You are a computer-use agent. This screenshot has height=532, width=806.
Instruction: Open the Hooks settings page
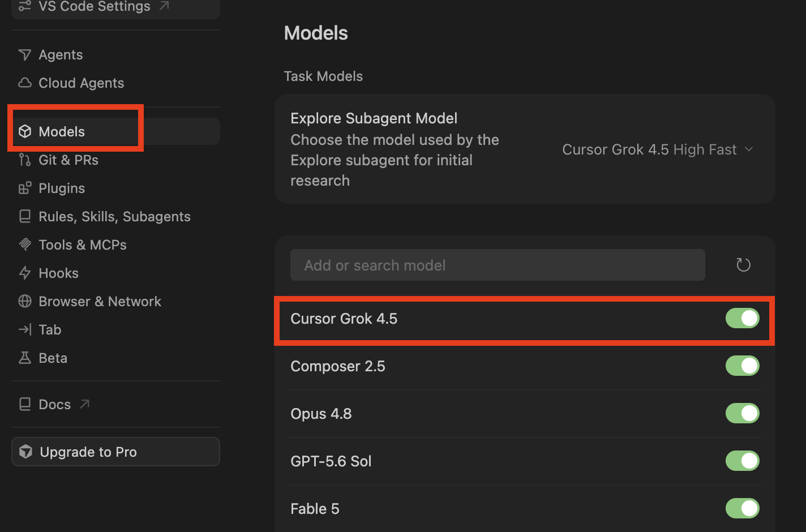click(x=115, y=273)
